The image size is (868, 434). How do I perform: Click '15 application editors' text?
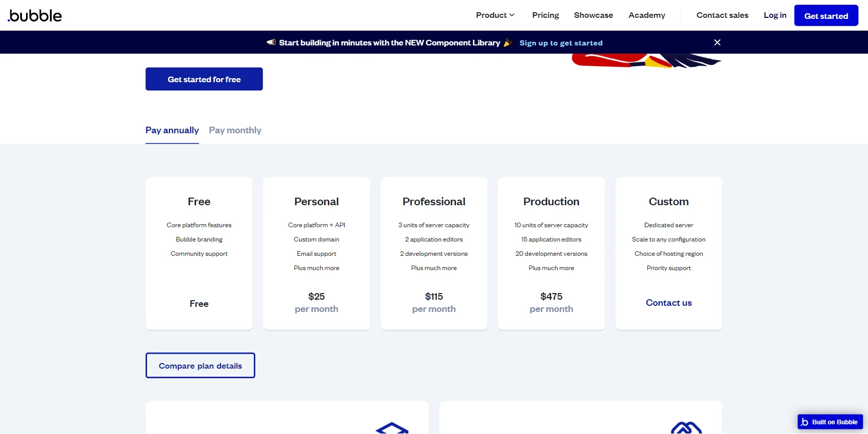coord(551,239)
